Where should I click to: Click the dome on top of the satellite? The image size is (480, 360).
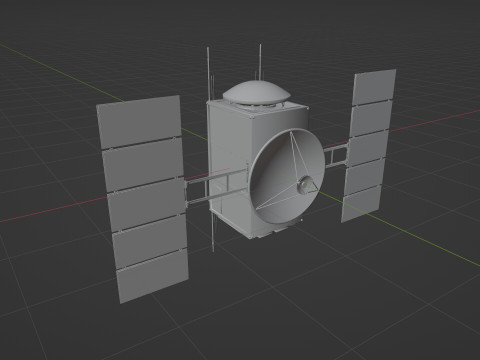(x=256, y=92)
